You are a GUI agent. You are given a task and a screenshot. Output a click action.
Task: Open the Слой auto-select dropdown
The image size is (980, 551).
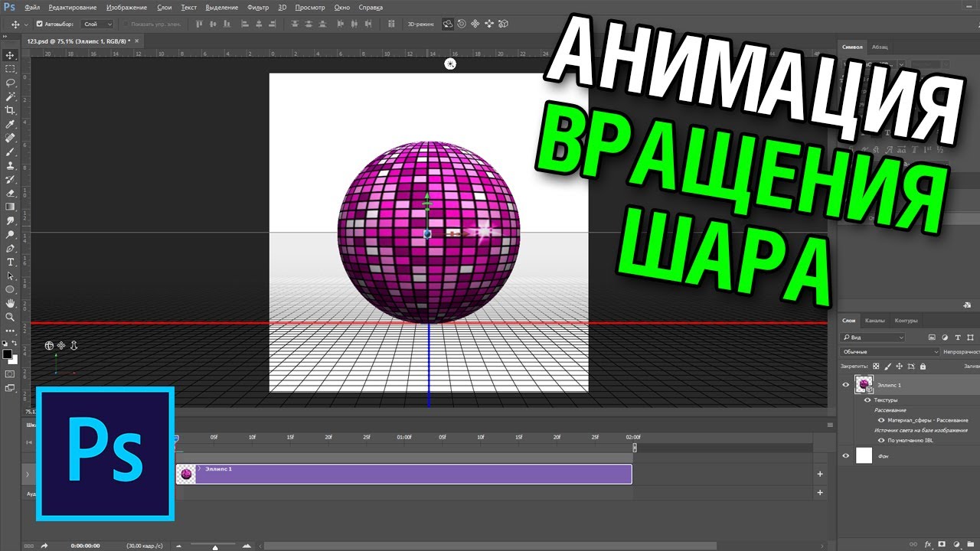coord(96,24)
